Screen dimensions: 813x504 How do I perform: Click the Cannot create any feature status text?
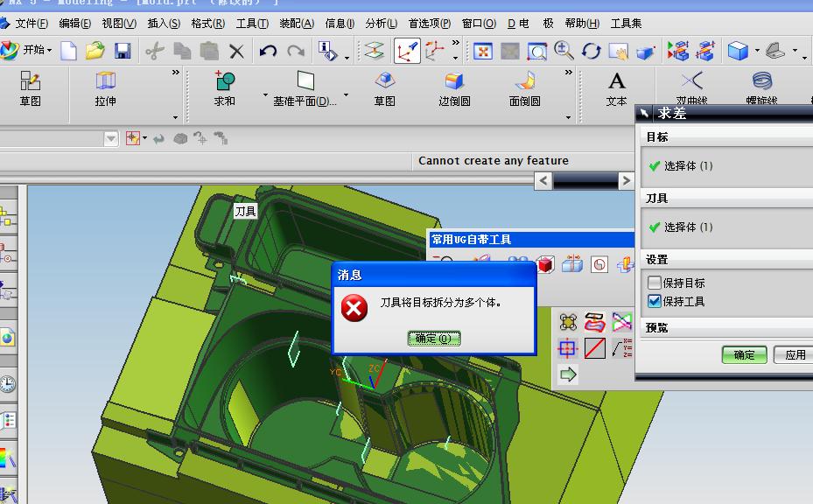493,161
